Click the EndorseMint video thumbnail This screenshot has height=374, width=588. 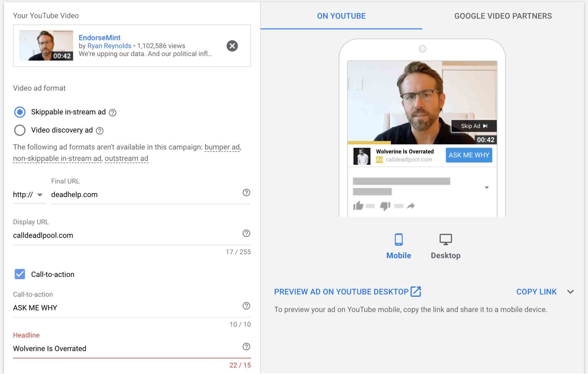point(46,46)
